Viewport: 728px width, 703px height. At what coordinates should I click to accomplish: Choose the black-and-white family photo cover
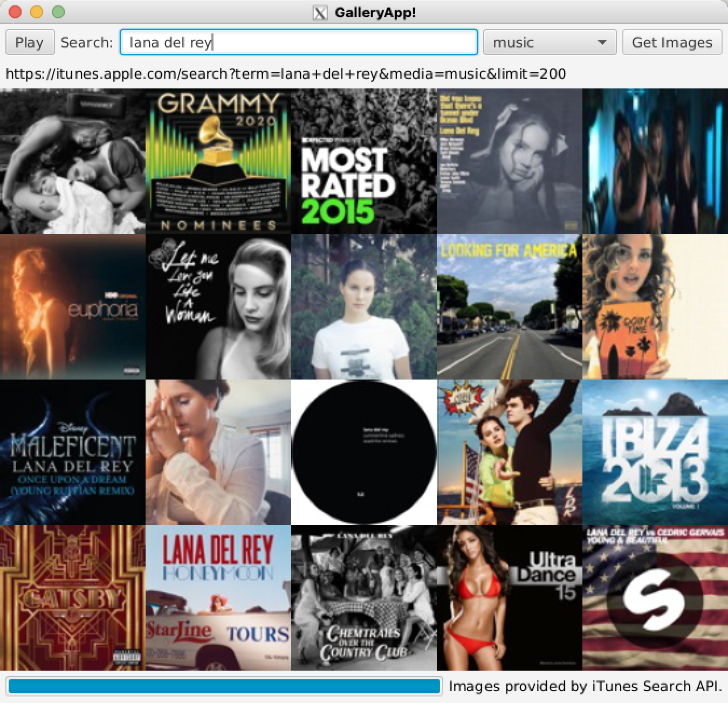pos(73,161)
